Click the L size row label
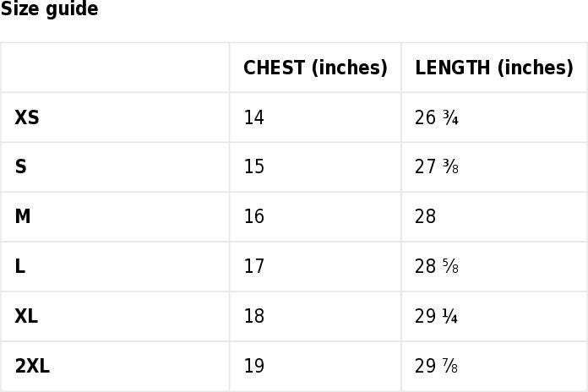The image size is (588, 392). point(20,266)
